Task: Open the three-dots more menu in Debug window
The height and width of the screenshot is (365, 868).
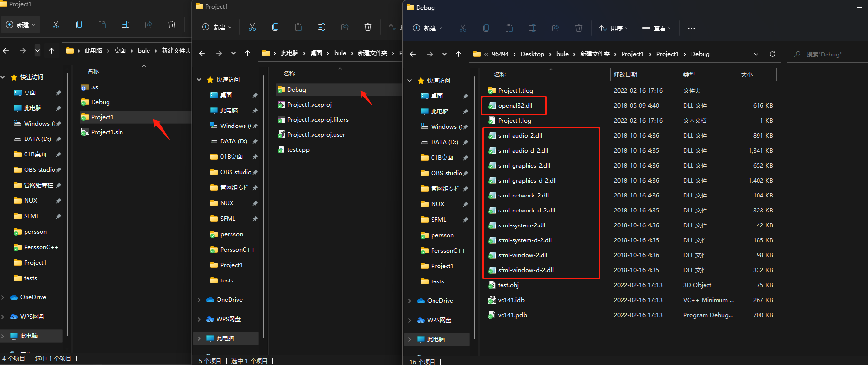Action: pyautogui.click(x=692, y=28)
